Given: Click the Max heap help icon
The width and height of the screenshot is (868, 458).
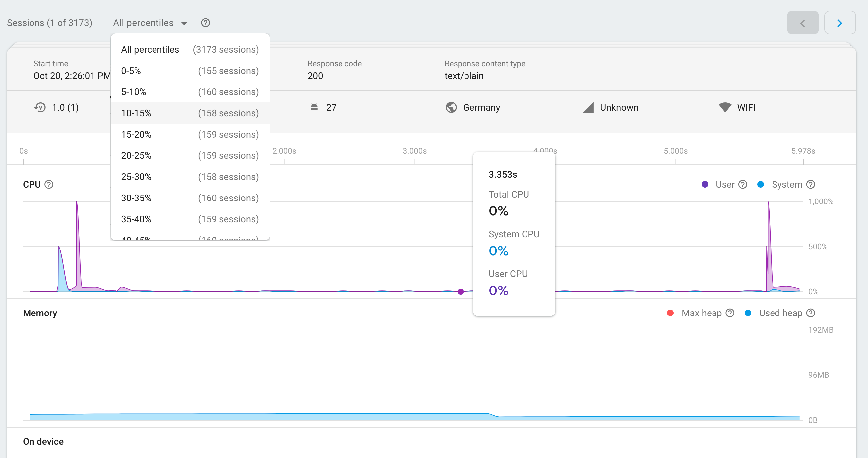Looking at the screenshot, I should point(730,313).
